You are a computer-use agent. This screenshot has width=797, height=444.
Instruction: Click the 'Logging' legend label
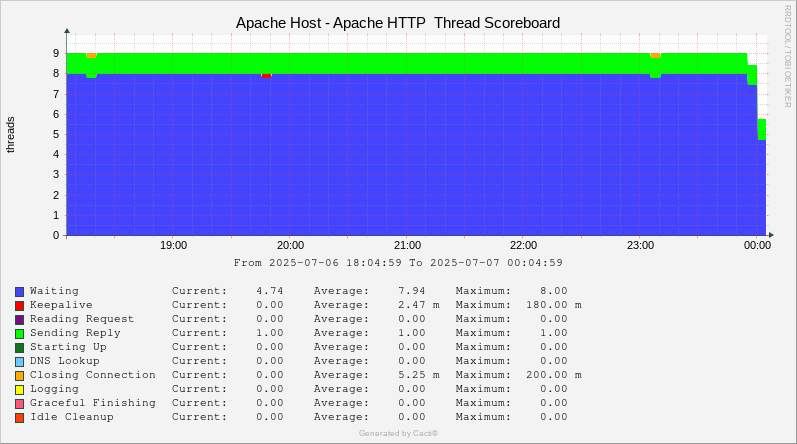[x=54, y=389]
